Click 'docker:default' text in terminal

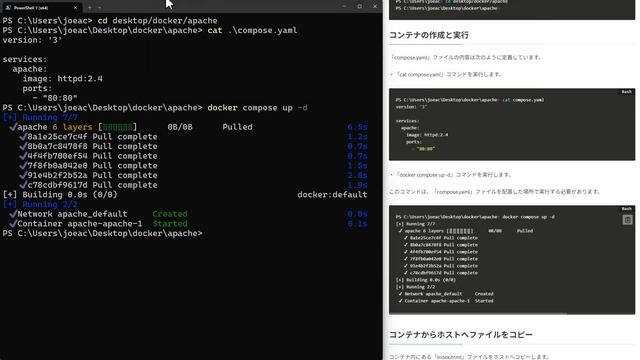[332, 195]
